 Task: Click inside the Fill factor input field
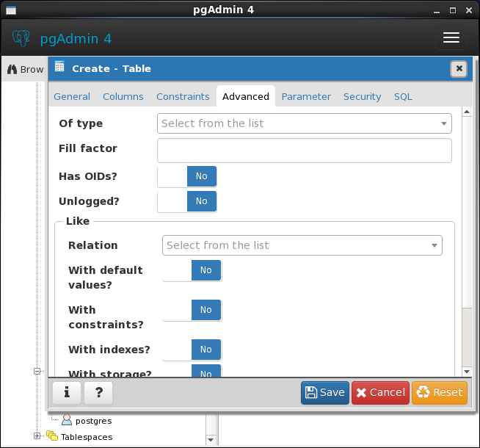pyautogui.click(x=305, y=151)
